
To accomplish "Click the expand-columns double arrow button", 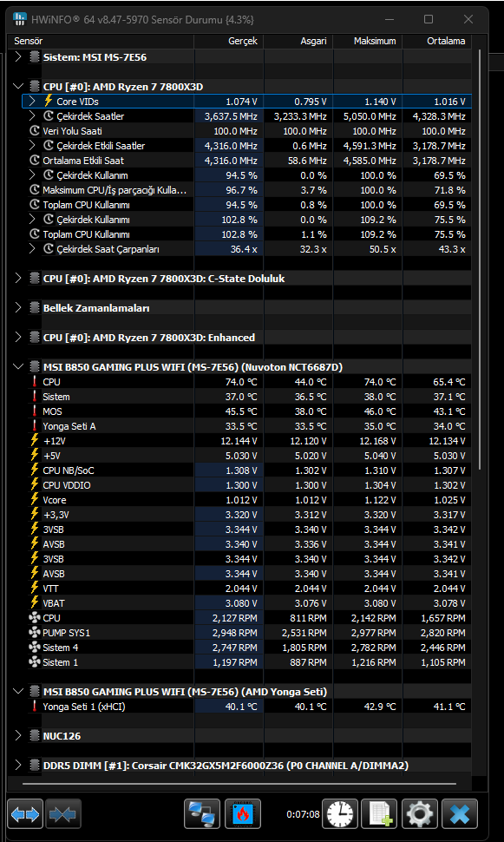I will tap(25, 814).
